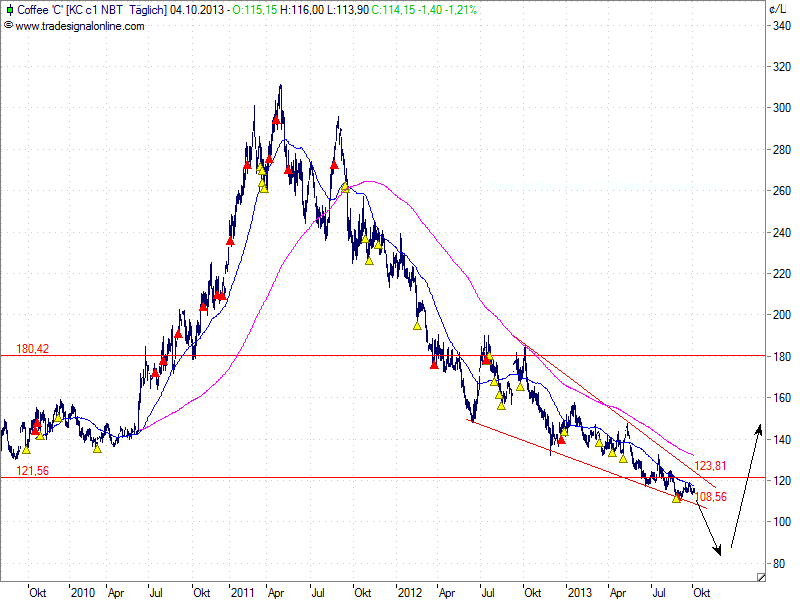Click the magenta moving average line at its peak

(x=368, y=182)
